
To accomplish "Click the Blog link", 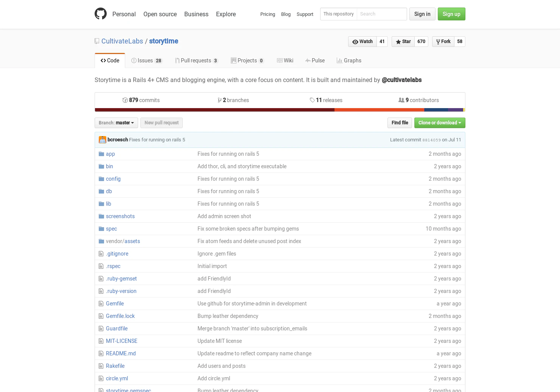I will tap(286, 14).
